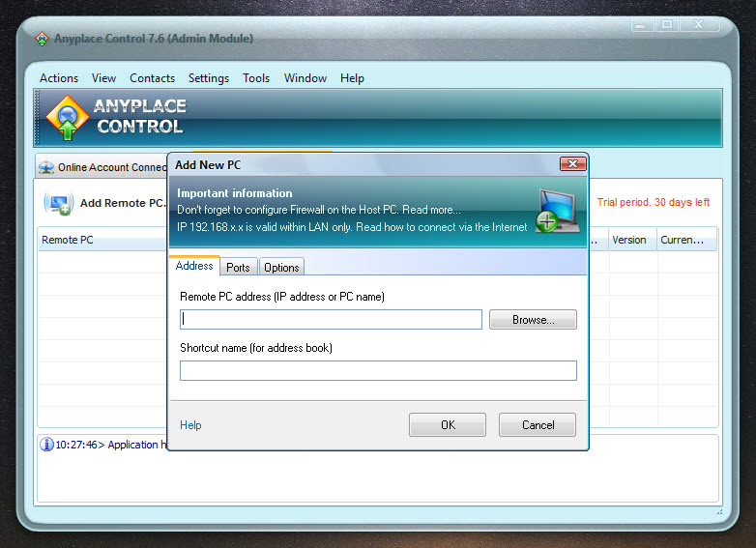This screenshot has height=548, width=756.
Task: Confirm with the OK button
Action: coord(448,424)
